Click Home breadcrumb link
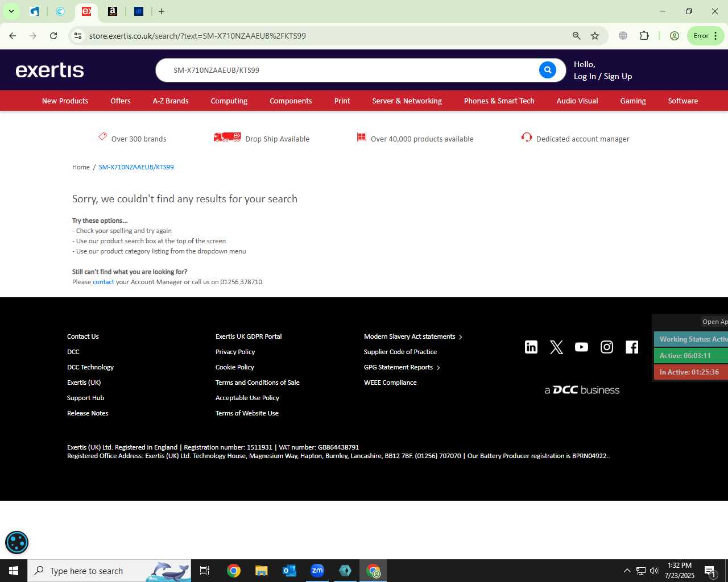 click(x=81, y=167)
